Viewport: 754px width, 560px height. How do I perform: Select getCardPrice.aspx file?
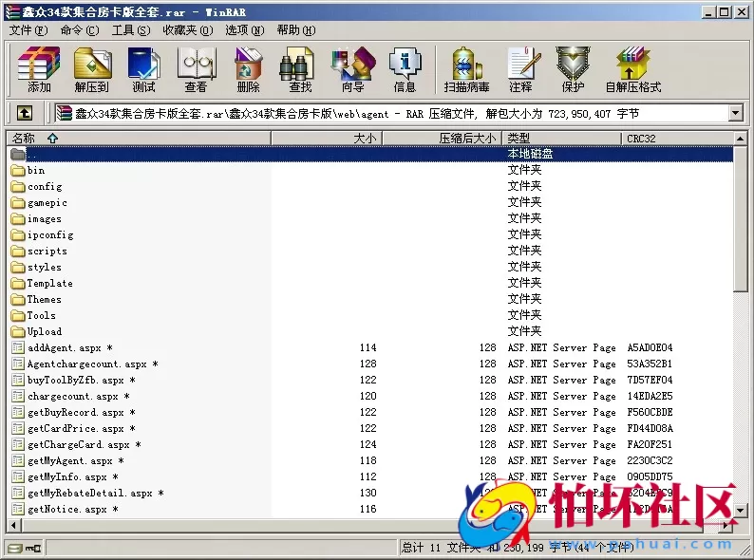[73, 429]
